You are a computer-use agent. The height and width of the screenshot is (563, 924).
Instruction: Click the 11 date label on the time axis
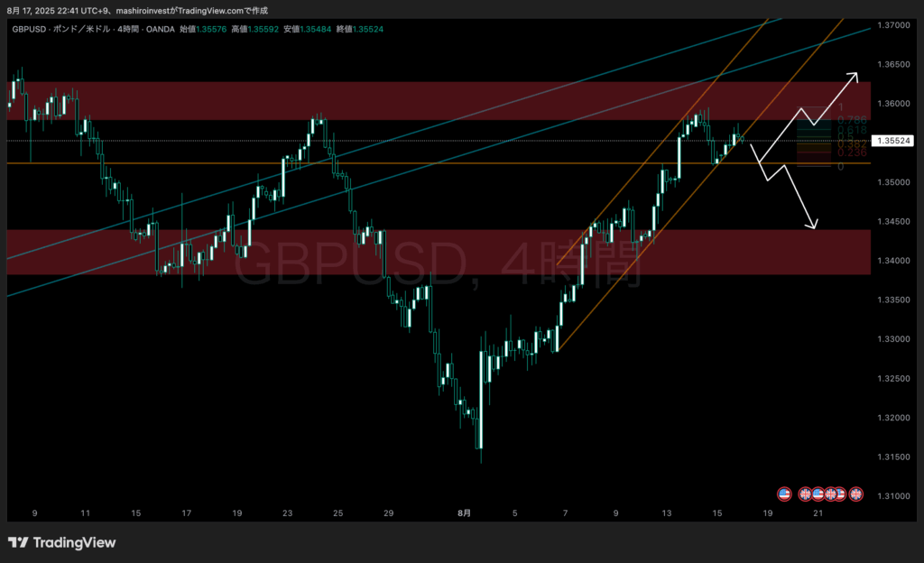(x=86, y=513)
